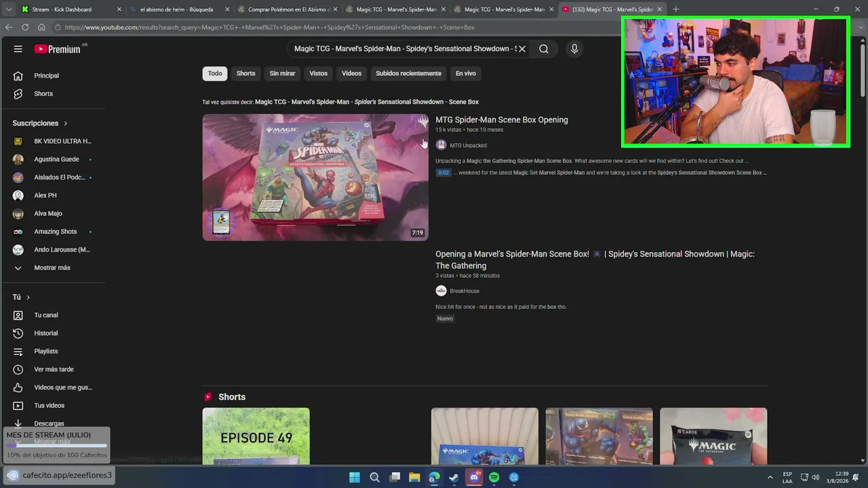
Task: Open the YouTube hamburger guide menu
Action: [x=18, y=49]
